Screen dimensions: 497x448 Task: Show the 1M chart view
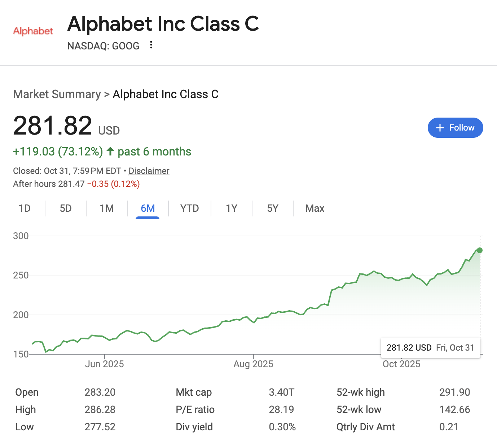pyautogui.click(x=107, y=208)
